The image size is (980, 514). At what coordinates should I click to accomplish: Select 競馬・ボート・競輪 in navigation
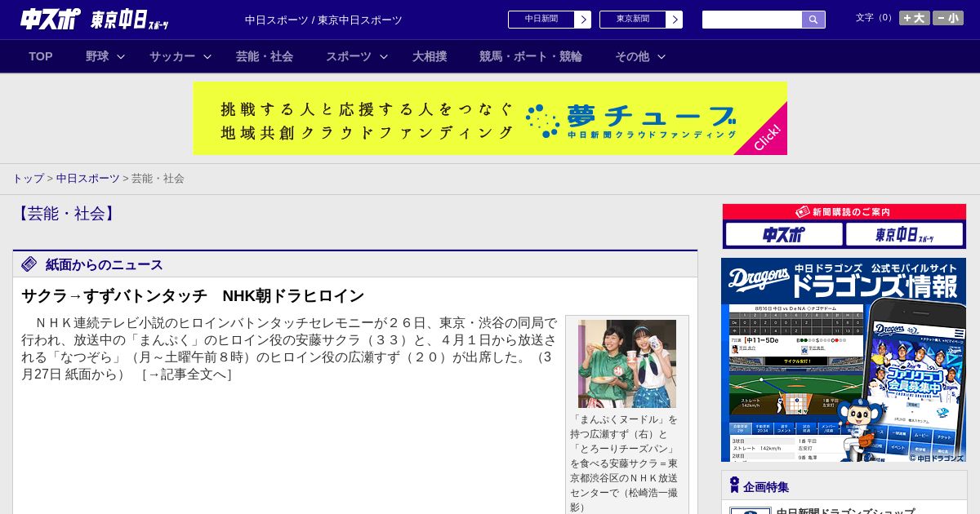531,56
